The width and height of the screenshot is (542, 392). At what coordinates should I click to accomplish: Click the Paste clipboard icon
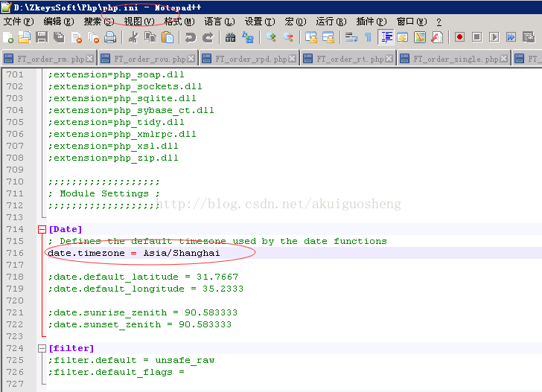click(168, 37)
